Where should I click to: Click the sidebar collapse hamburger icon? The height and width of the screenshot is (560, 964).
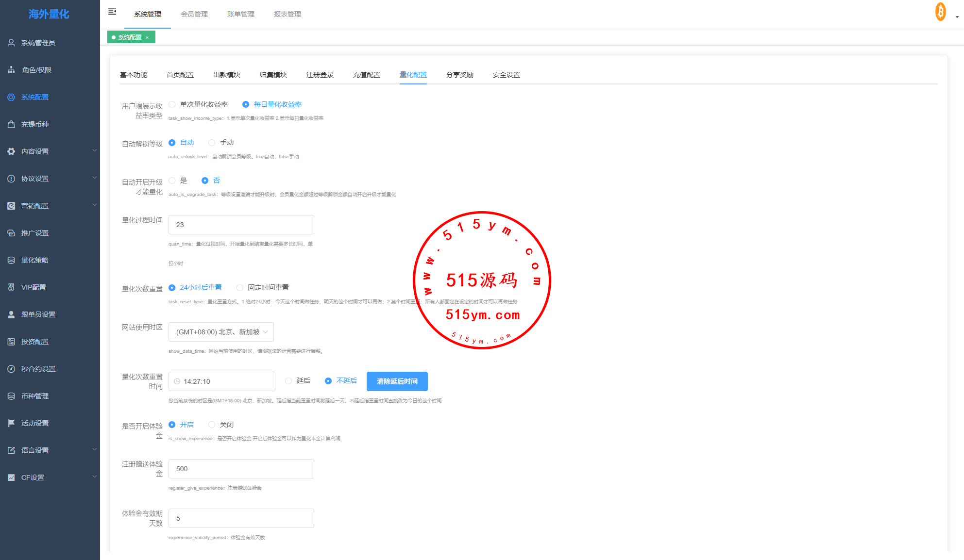[x=112, y=11]
